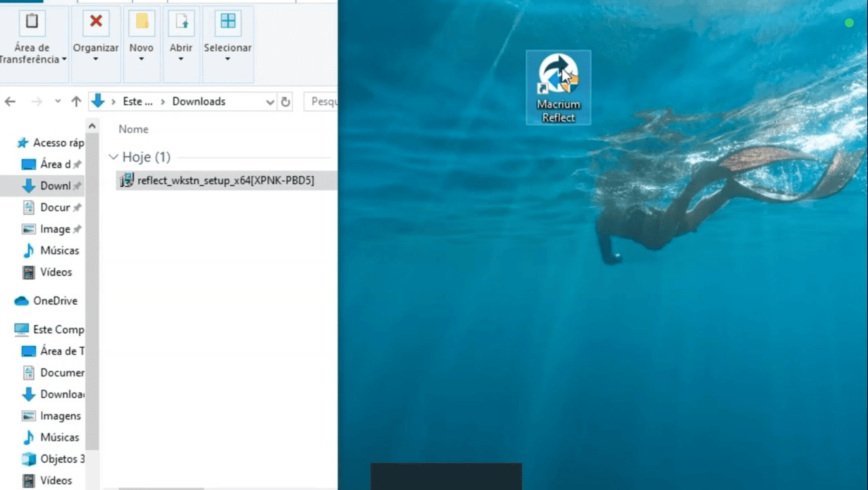Screen dimensions: 868x490
Task: Open Downloads under Este Computador
Action: [53, 394]
